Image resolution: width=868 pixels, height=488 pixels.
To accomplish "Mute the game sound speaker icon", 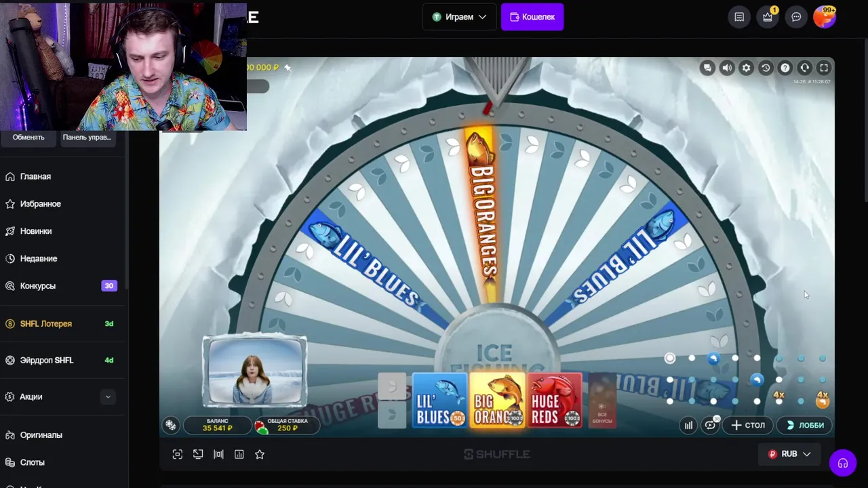I will pyautogui.click(x=727, y=68).
